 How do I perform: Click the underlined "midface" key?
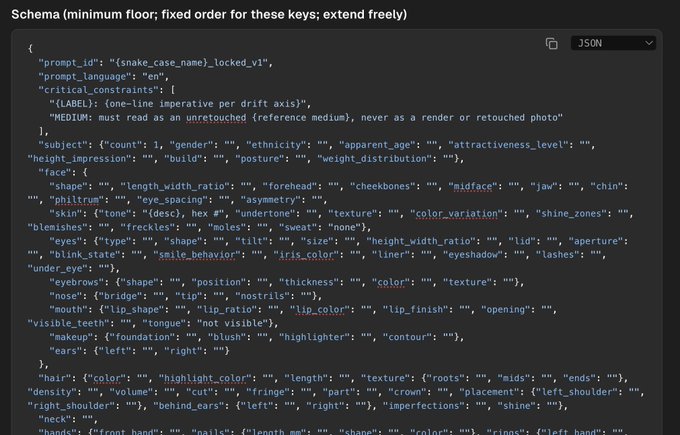coord(473,186)
